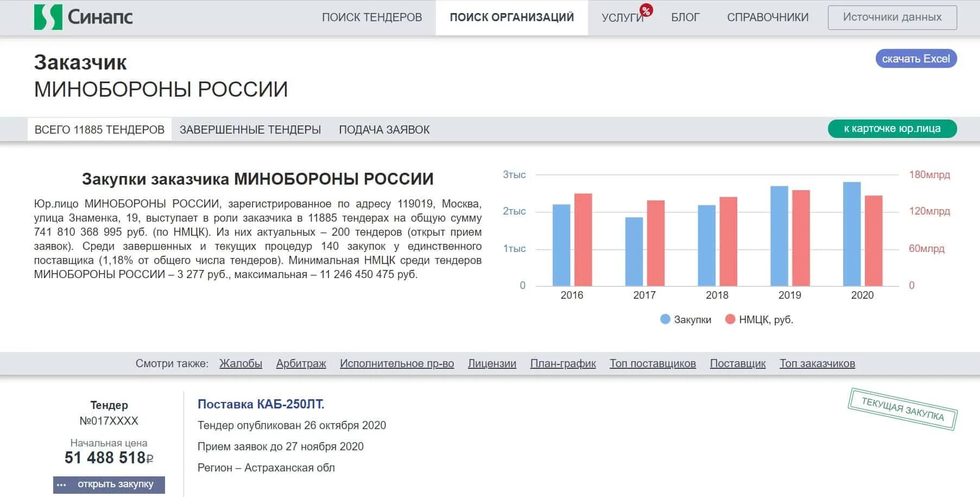This screenshot has width=980, height=497.
Task: Open the Арбитраж link
Action: tap(301, 363)
